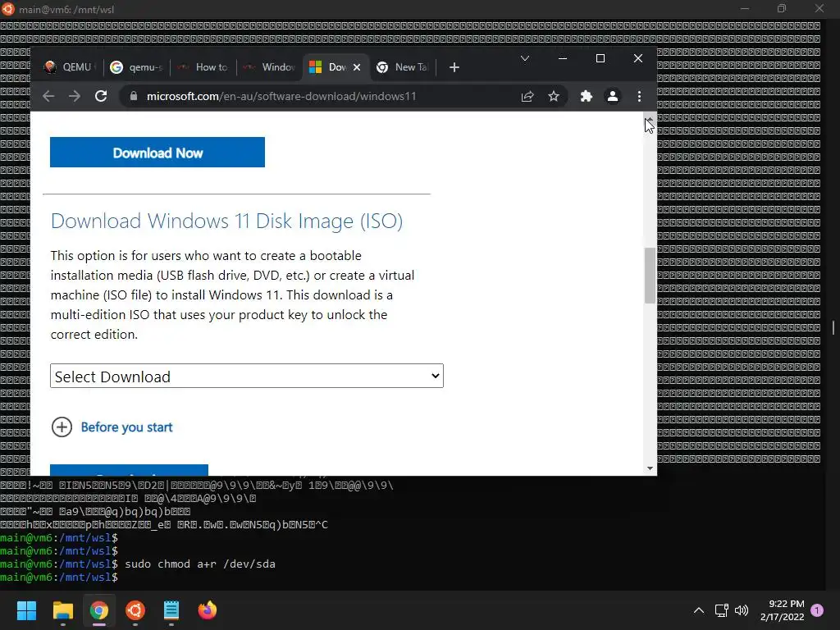Reload the Microsoft download page

(101, 97)
